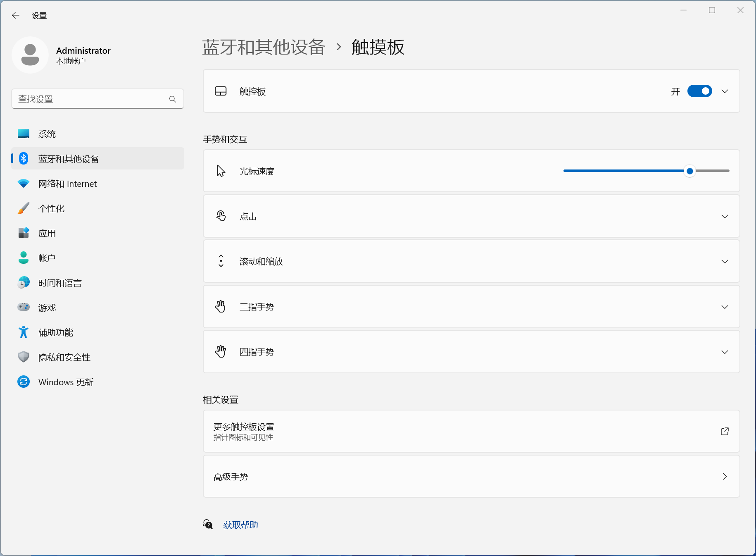
Task: Expand the 四指手势 options
Action: [x=725, y=352]
